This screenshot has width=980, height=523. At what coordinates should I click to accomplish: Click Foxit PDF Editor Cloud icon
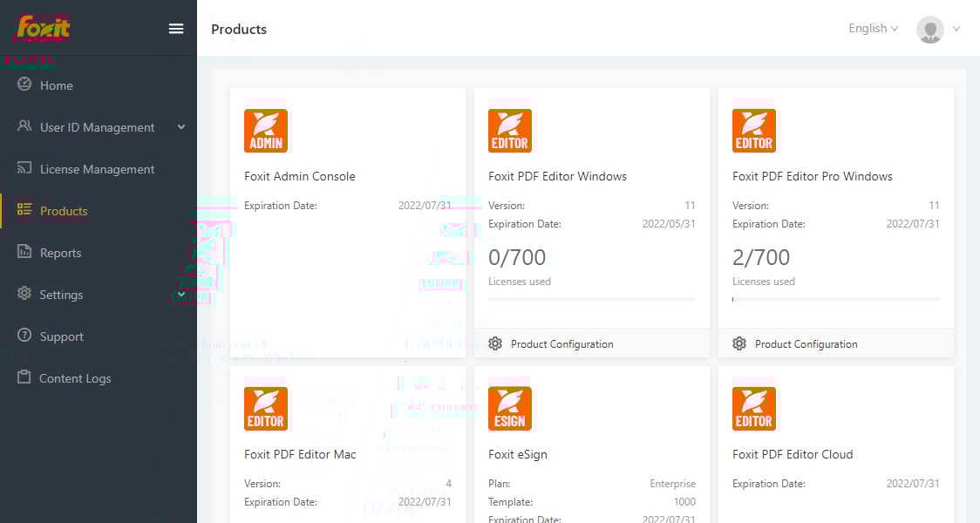click(754, 409)
